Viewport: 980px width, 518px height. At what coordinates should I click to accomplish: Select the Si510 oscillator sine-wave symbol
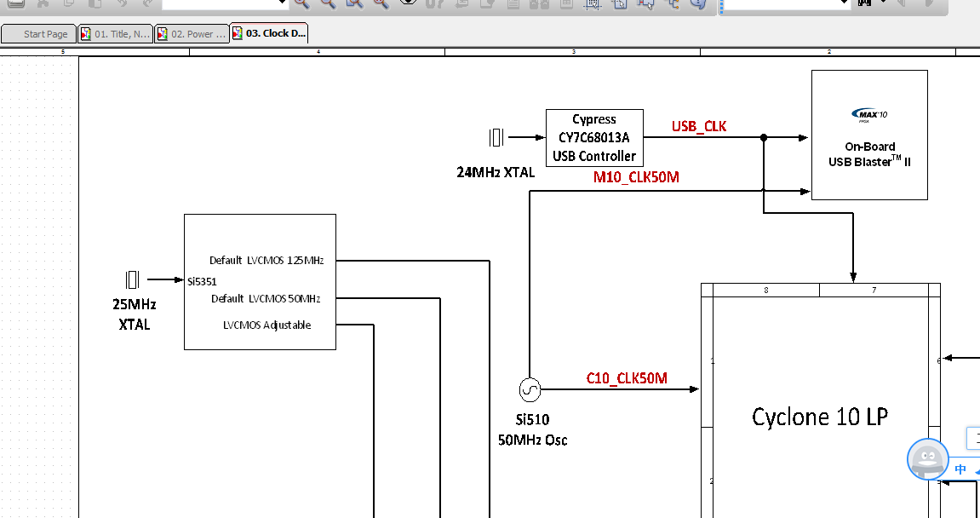[x=530, y=389]
